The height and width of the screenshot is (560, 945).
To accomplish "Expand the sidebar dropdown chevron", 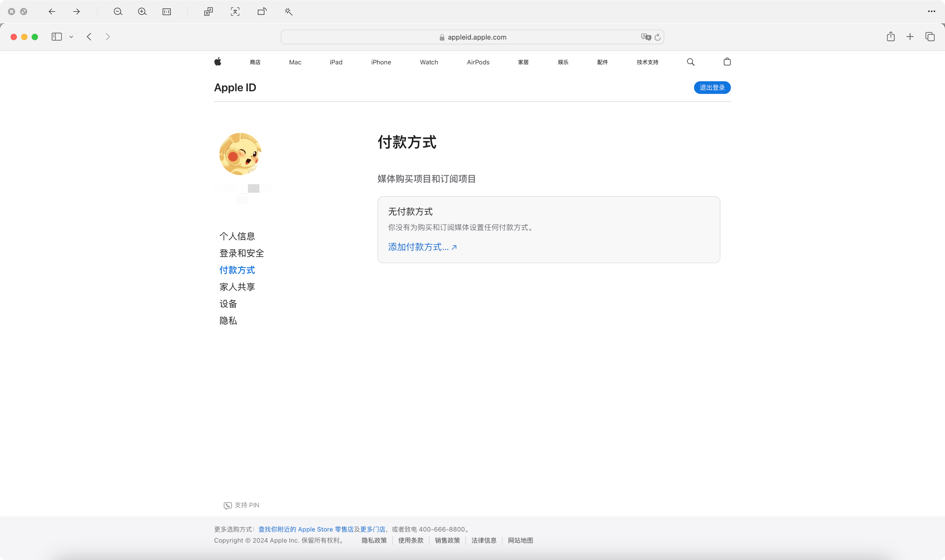I will 71,37.
